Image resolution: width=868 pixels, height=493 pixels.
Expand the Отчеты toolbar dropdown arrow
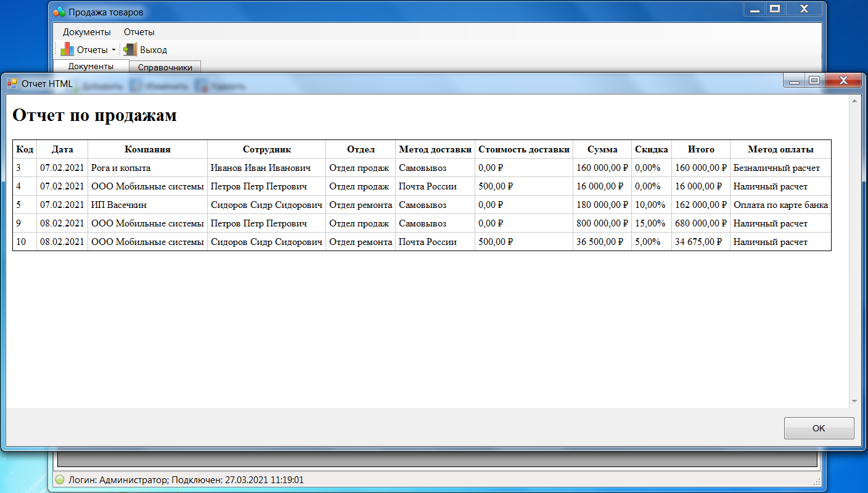pyautogui.click(x=113, y=50)
